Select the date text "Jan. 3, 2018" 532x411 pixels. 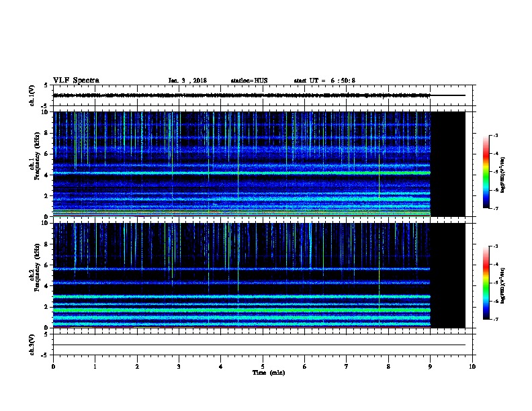point(187,81)
